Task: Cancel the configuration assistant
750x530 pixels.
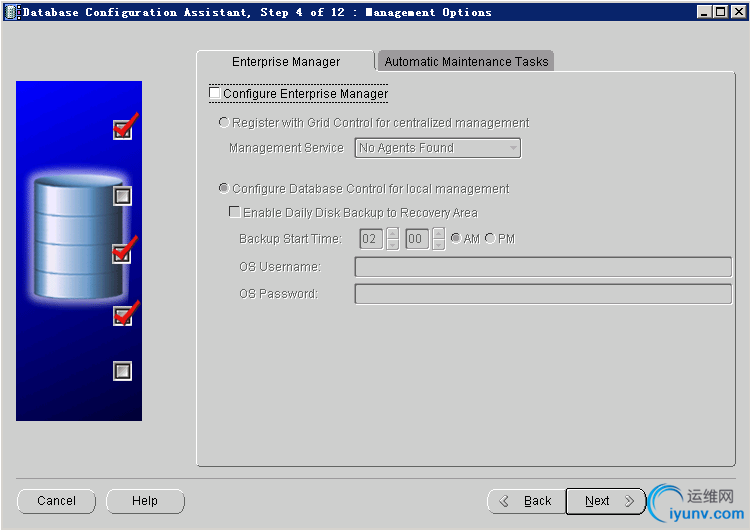Action: pos(56,501)
